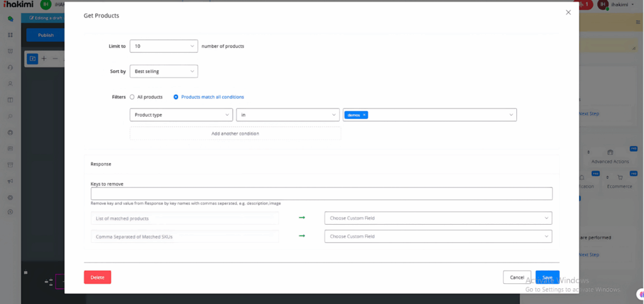This screenshot has width=644, height=304.
Task: Open the 'Product type' condition dropdown
Action: [x=181, y=115]
